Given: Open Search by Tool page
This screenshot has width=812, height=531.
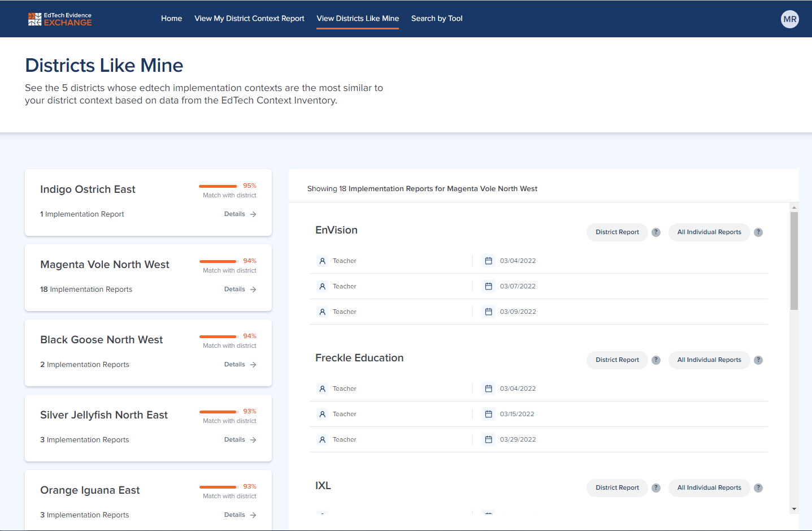Looking at the screenshot, I should click(x=437, y=19).
